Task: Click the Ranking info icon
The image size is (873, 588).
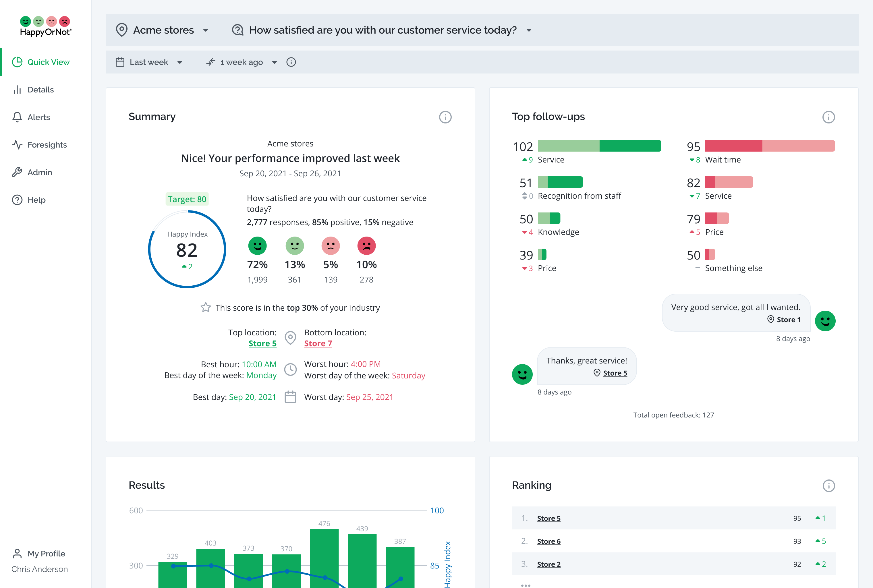Action: tap(828, 486)
